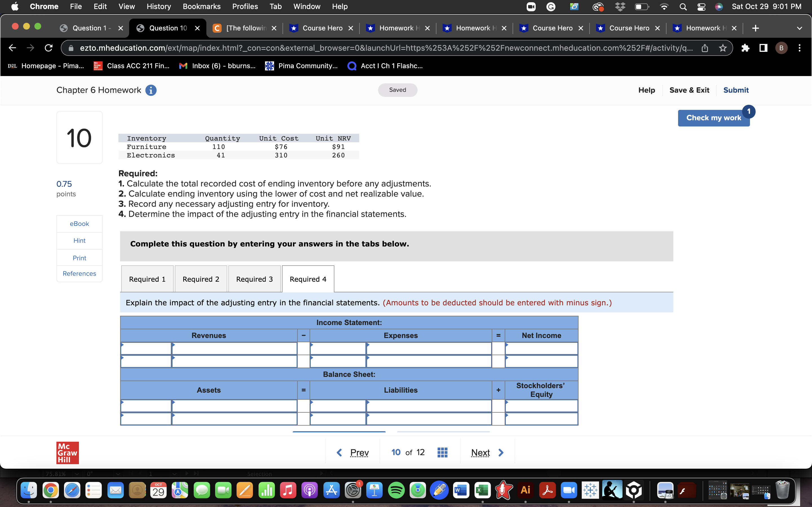Open the Bookmarks menu

tap(202, 6)
